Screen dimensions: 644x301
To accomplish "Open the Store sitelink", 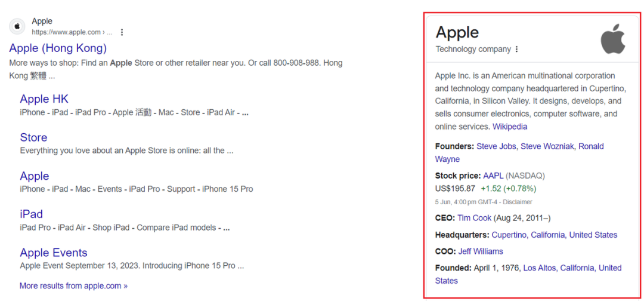I will (x=33, y=137).
